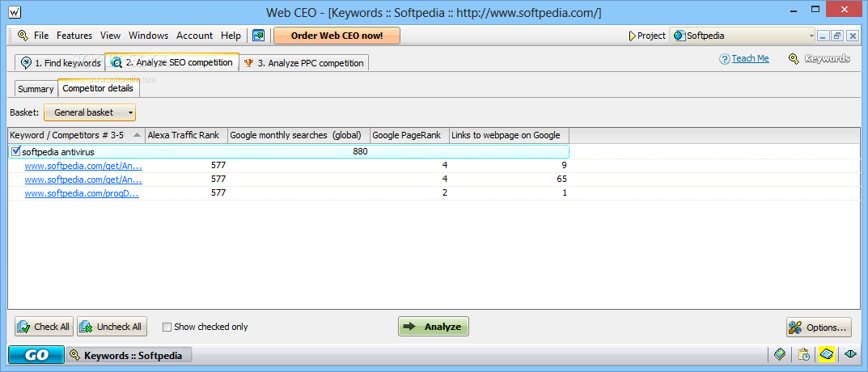This screenshot has width=868, height=372.
Task: Open the View menu
Action: (110, 36)
